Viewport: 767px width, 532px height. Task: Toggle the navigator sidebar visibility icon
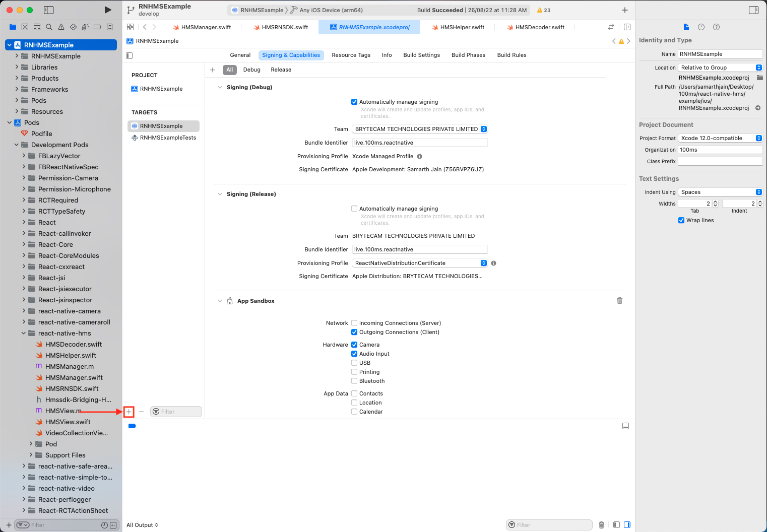pos(49,10)
